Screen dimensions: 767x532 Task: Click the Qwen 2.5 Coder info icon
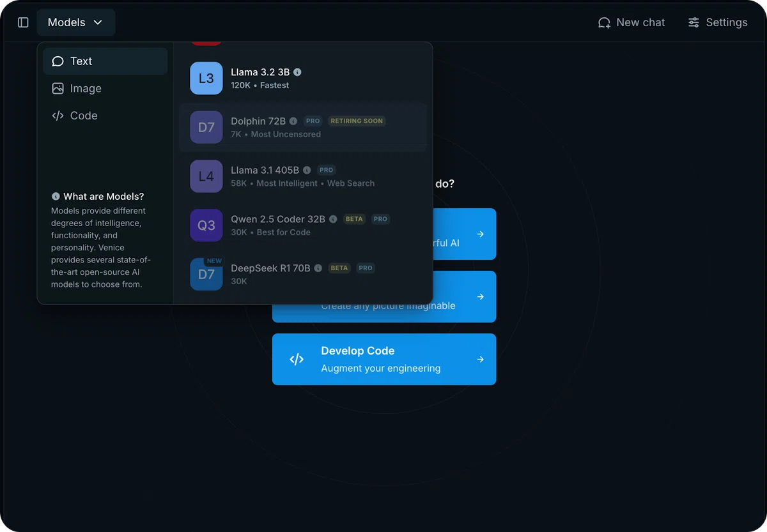pos(332,219)
